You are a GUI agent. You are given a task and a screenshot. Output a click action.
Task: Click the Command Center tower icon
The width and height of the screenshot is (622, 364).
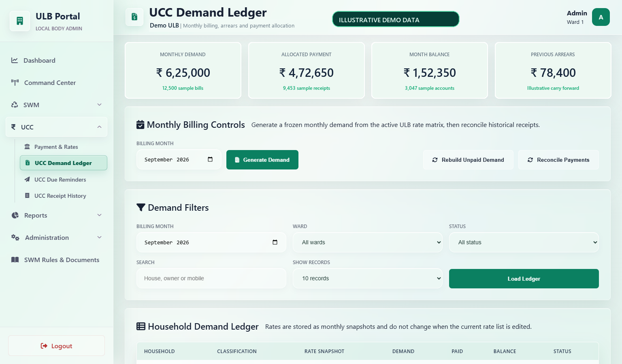[15, 83]
